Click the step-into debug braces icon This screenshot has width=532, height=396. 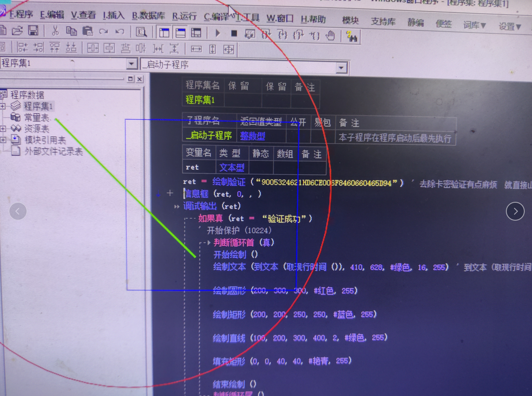pos(282,35)
